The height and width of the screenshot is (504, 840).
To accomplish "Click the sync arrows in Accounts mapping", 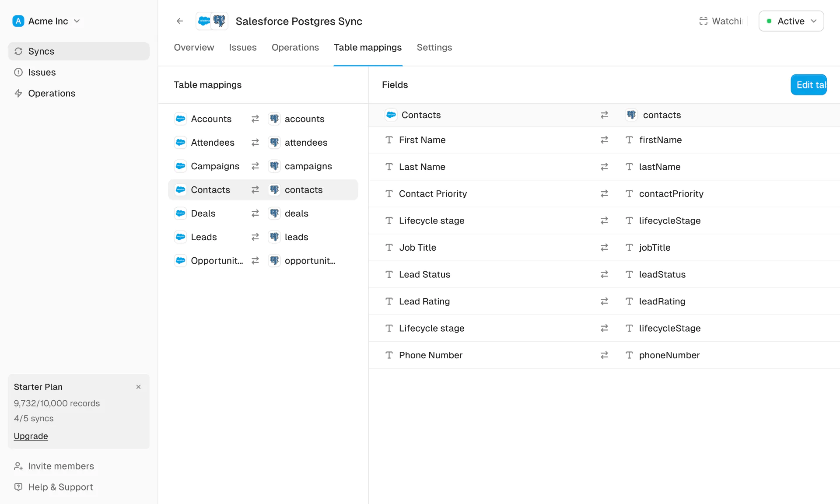I will [255, 119].
